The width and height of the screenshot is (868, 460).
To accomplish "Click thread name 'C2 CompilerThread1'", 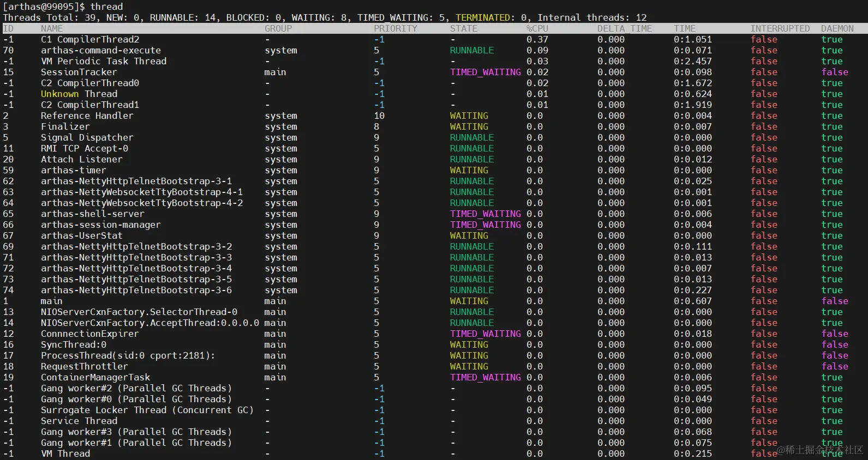I will [90, 105].
